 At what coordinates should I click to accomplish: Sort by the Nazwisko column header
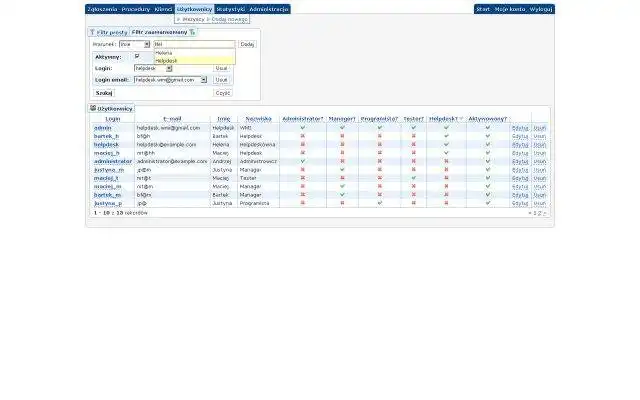[x=258, y=119]
